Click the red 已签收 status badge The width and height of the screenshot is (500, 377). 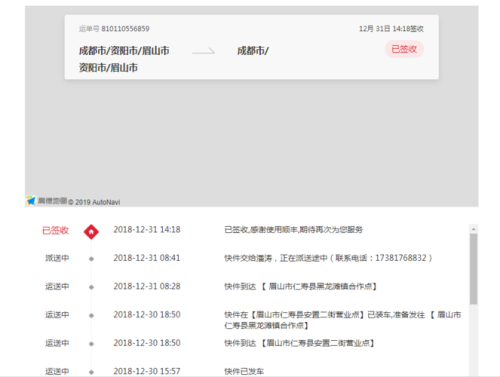point(404,49)
